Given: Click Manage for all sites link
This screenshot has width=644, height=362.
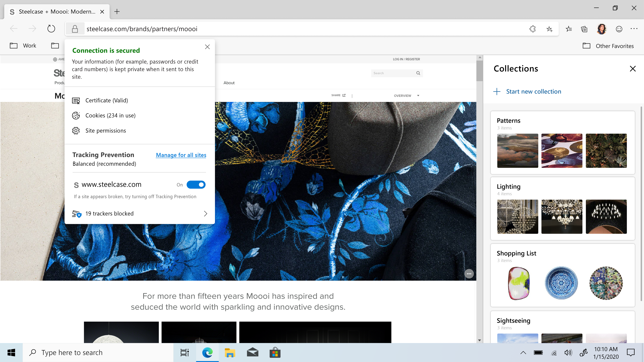Looking at the screenshot, I should (181, 155).
